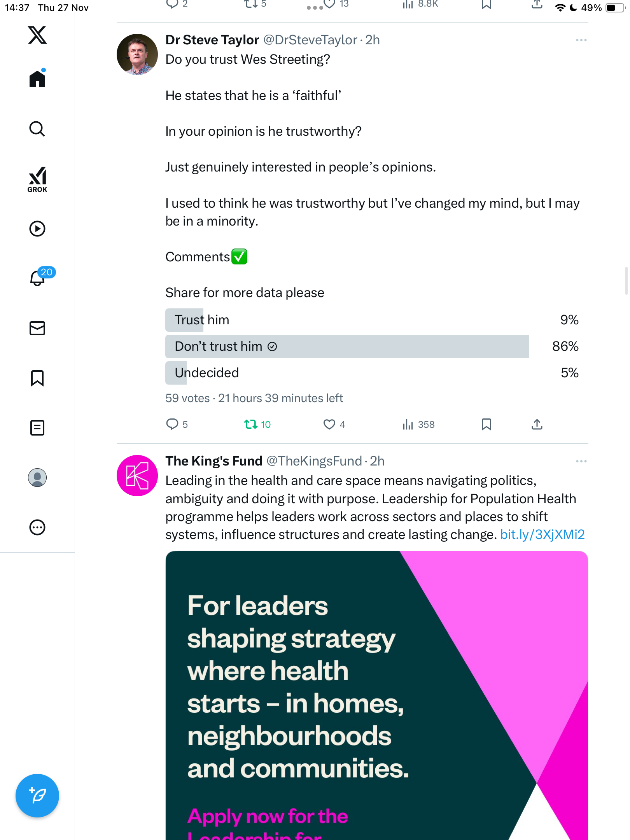This screenshot has height=840, width=630.
Task: Open profile from sidebar avatar
Action: click(37, 478)
